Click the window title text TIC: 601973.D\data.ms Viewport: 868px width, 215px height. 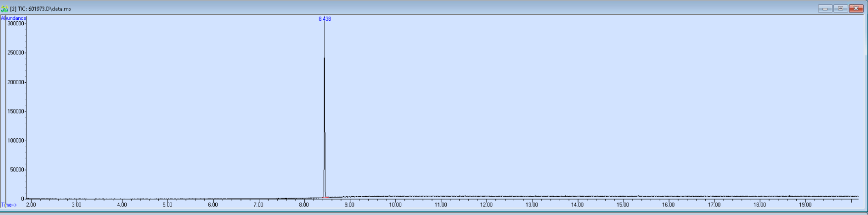pos(44,9)
